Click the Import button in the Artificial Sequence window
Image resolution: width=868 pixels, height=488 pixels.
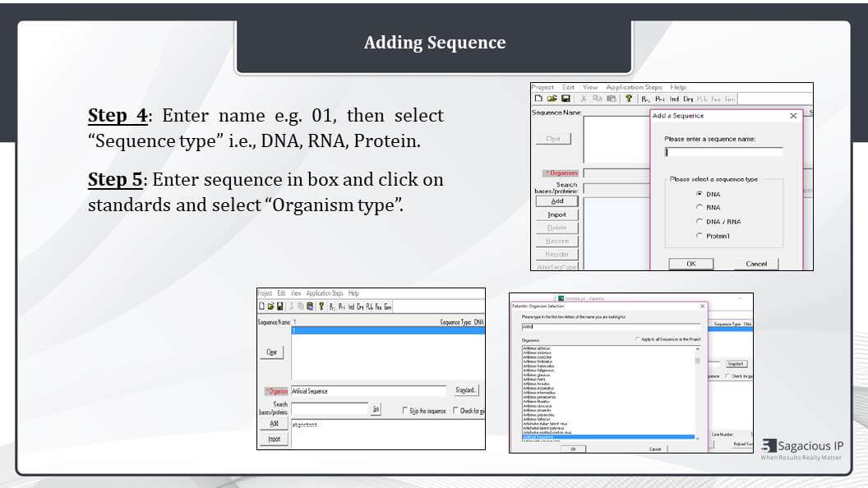coord(274,440)
